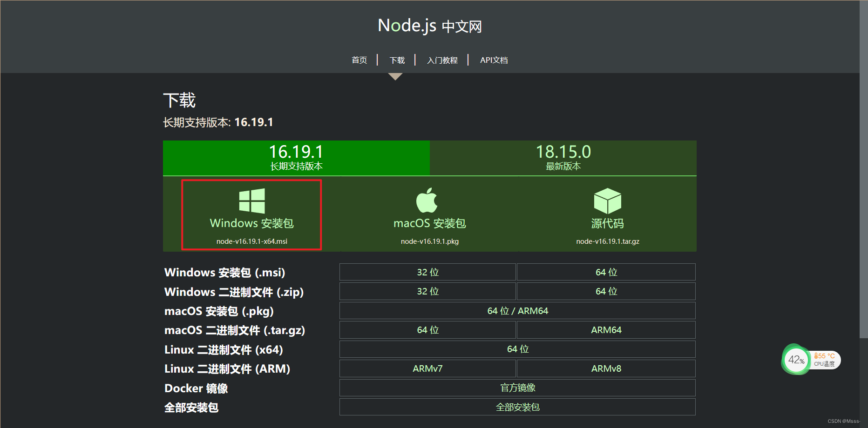Select ARM64 for macOS 二进制文件 (.tar.gz)
Screen dimensions: 868x428
[x=606, y=330]
